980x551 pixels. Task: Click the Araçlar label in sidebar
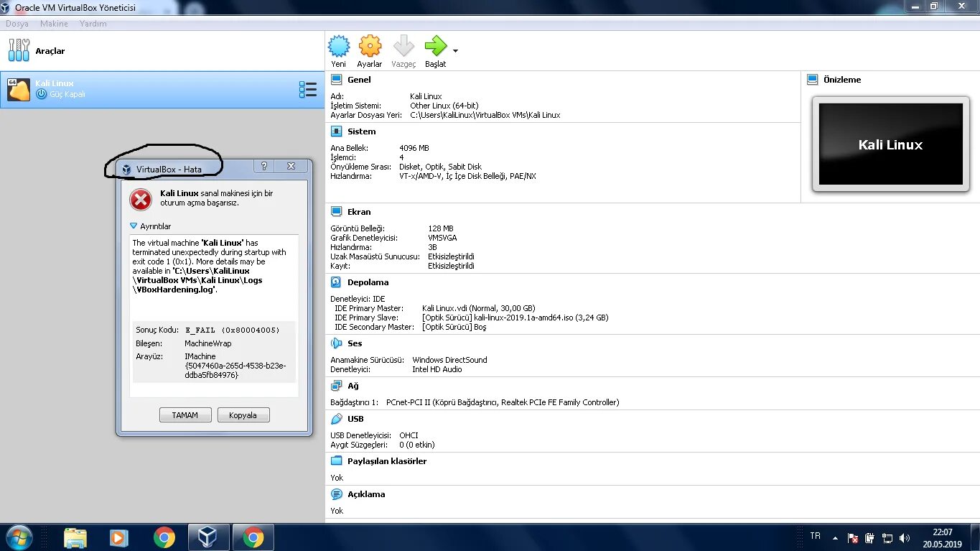tap(50, 51)
